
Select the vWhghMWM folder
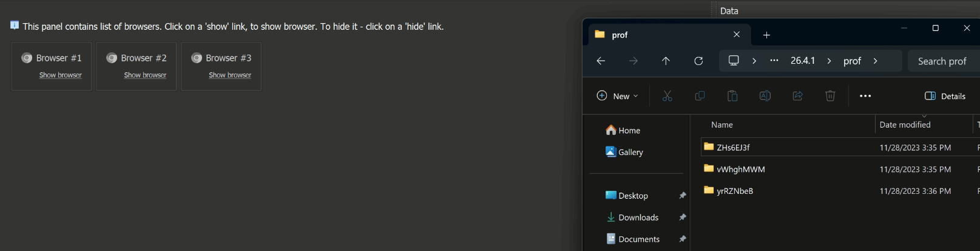[x=741, y=169]
